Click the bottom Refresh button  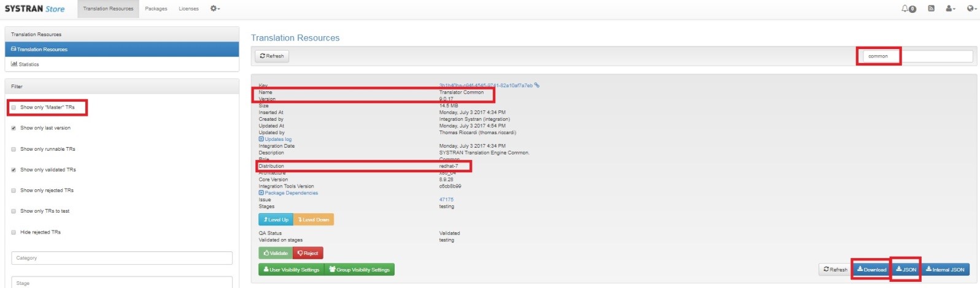tap(835, 270)
